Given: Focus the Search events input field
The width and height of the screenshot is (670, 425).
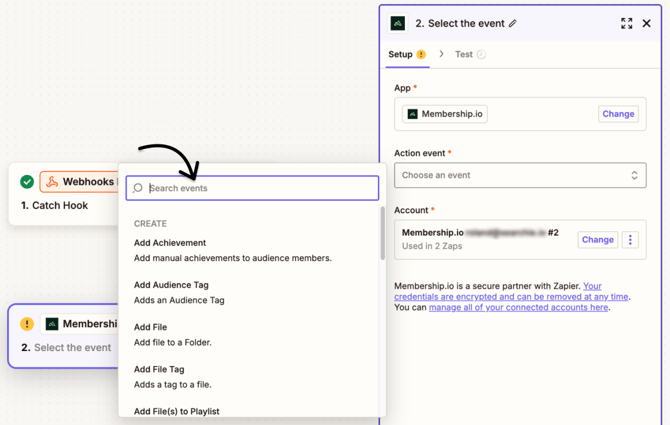Looking at the screenshot, I should pos(252,188).
